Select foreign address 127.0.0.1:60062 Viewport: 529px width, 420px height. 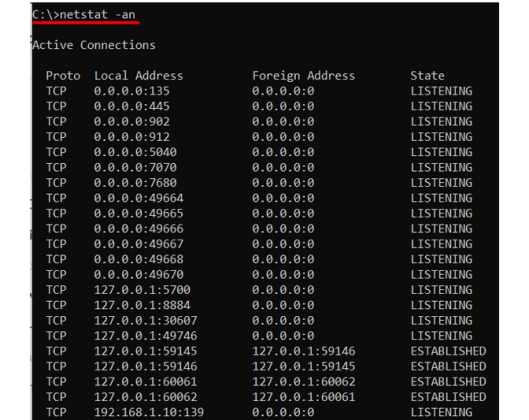[x=304, y=382]
